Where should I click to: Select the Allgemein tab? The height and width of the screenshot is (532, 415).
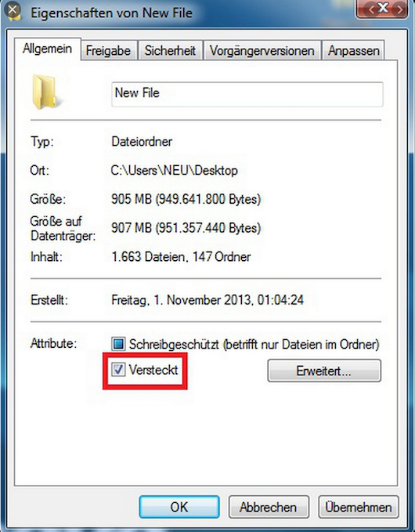(x=47, y=49)
